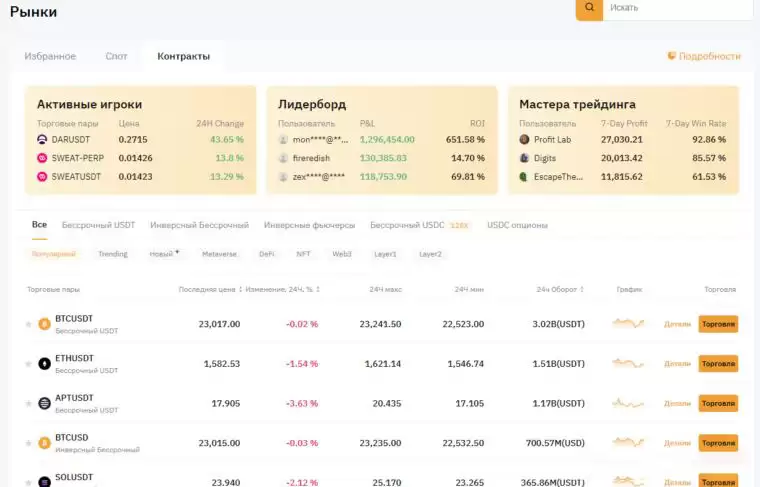
Task: Select the DeFi category filter
Action: point(267,254)
